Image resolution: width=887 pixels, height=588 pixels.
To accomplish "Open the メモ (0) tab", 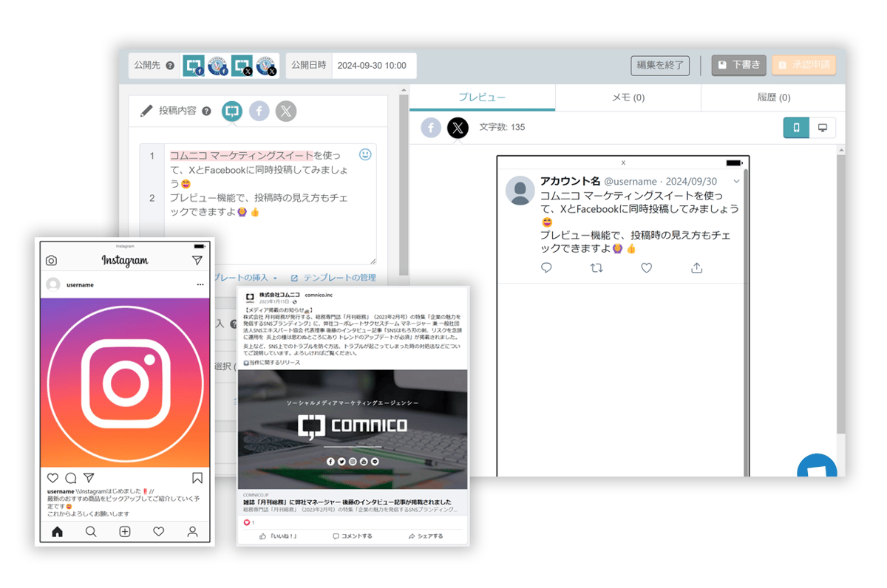I will tap(628, 98).
